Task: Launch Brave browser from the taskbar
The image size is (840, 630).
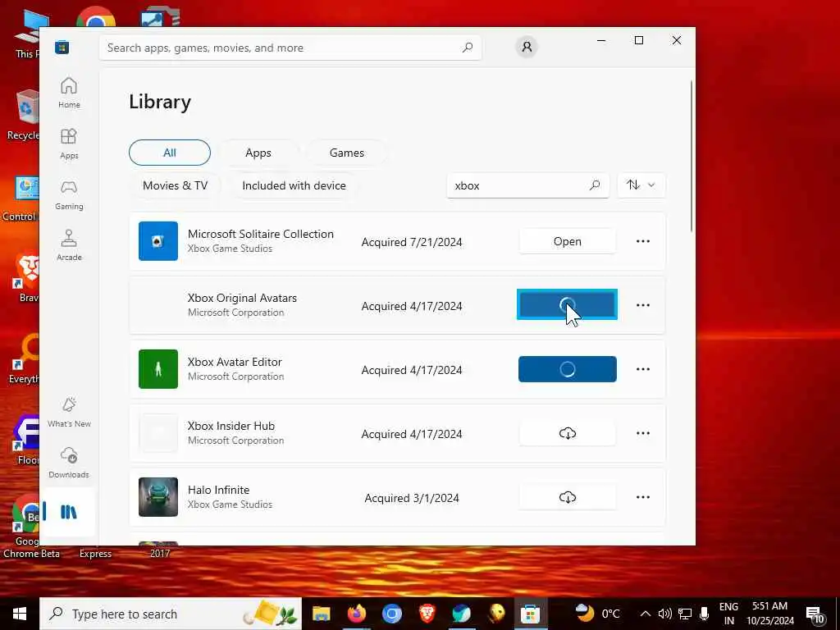Action: 427,614
